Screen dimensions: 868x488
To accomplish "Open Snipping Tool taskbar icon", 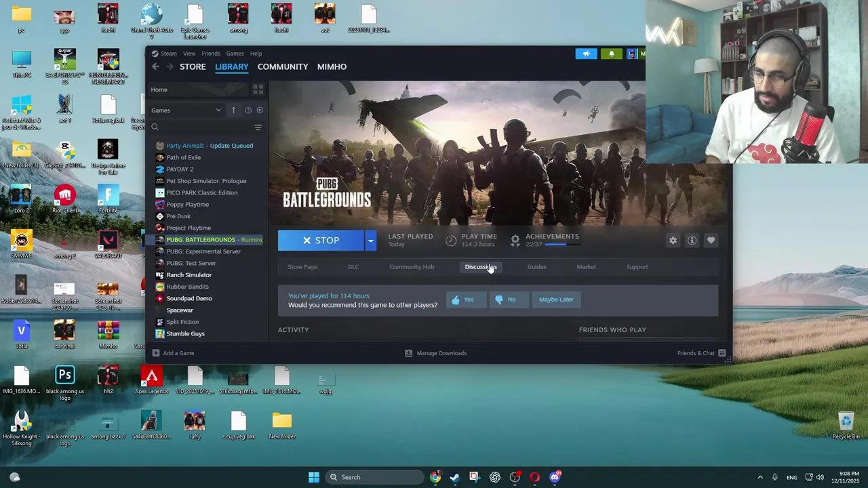I will [x=474, y=477].
